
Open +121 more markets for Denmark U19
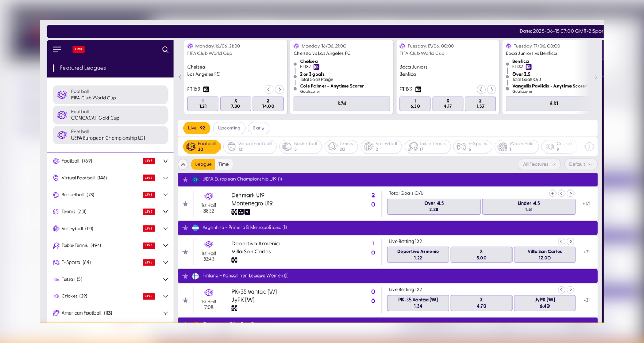[587, 203]
